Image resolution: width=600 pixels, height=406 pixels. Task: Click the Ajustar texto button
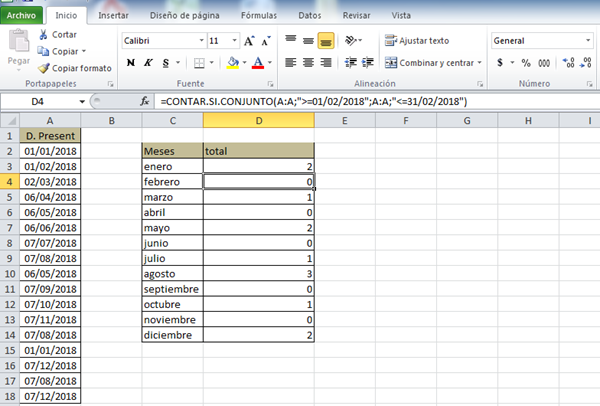(417, 41)
